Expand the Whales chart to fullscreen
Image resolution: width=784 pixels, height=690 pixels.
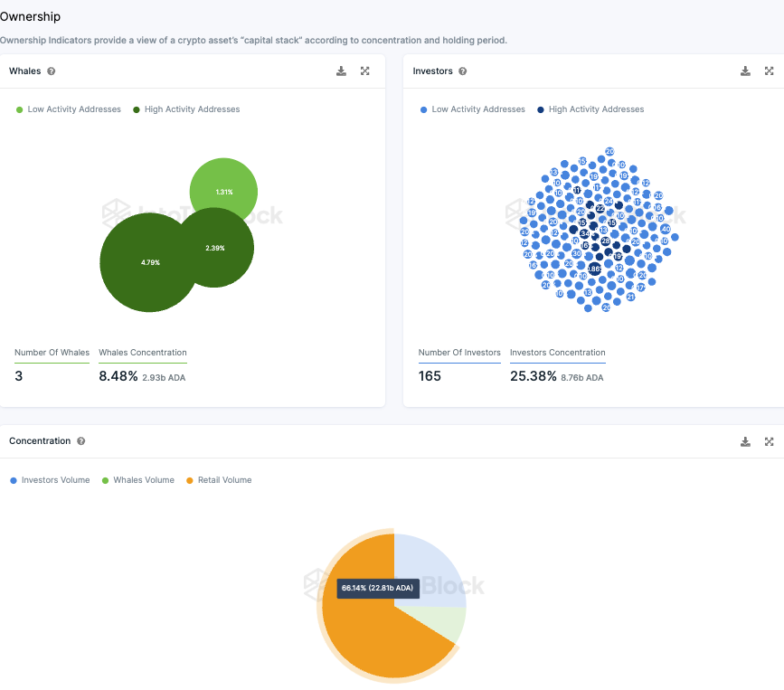point(365,71)
